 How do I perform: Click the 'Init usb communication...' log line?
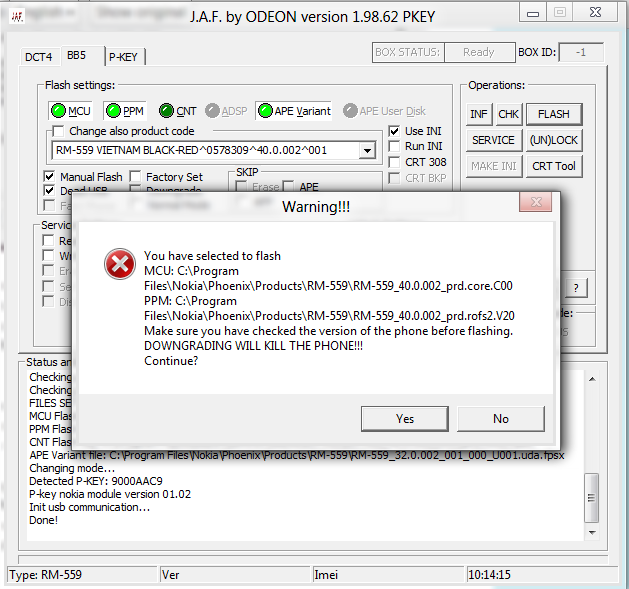89,507
